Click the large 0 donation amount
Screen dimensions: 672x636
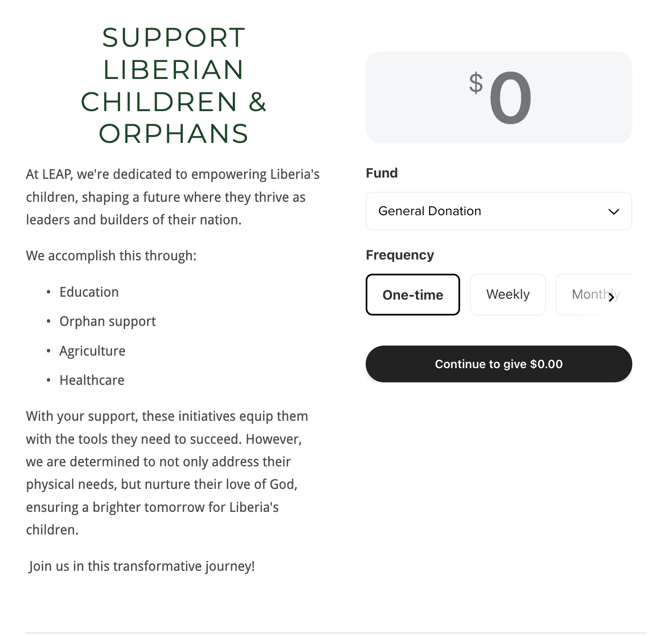tap(510, 98)
